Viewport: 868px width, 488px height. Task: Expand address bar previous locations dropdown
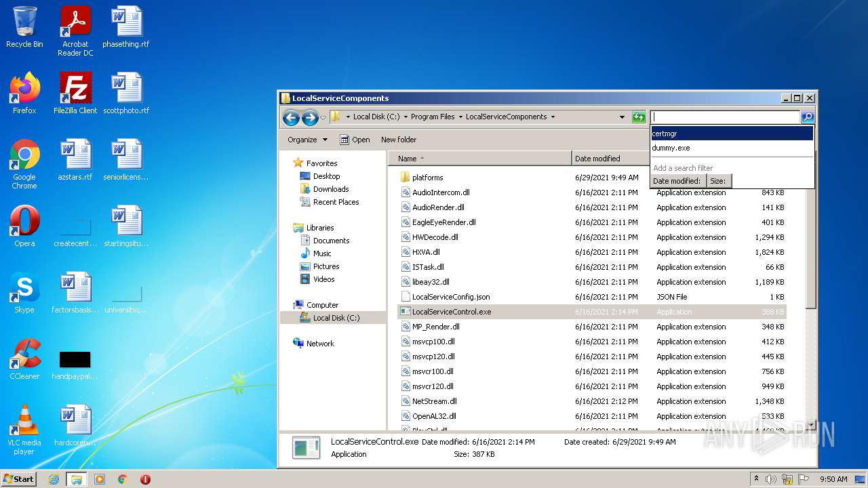click(622, 117)
